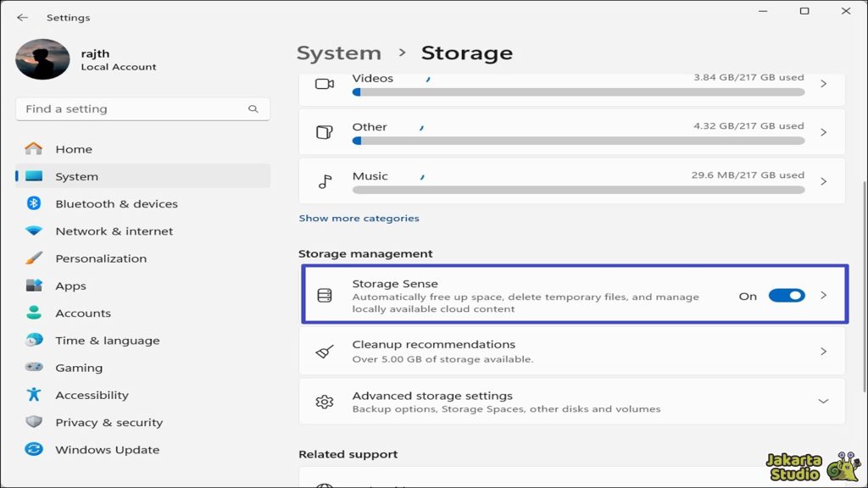Select Apps in the sidebar
868x488 pixels.
point(70,286)
